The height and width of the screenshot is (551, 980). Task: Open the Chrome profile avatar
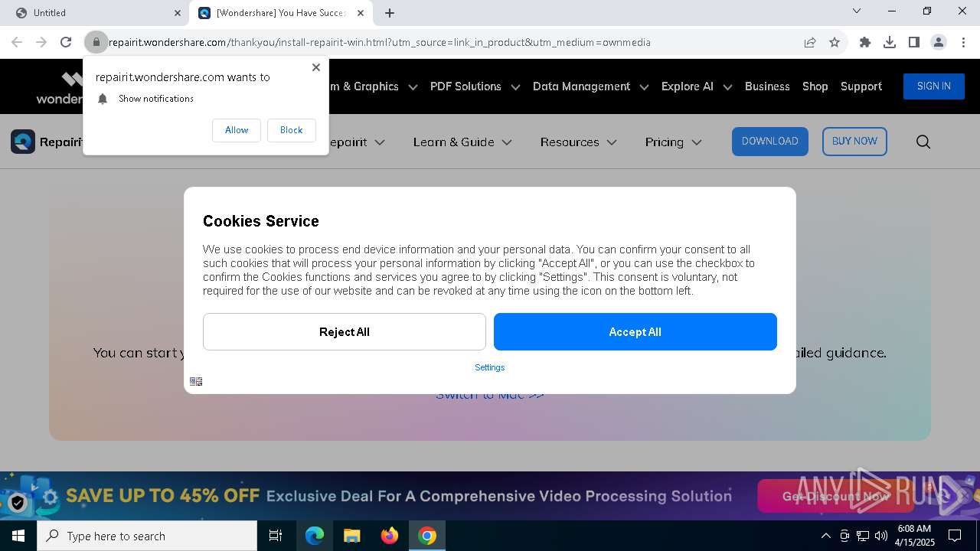(939, 42)
